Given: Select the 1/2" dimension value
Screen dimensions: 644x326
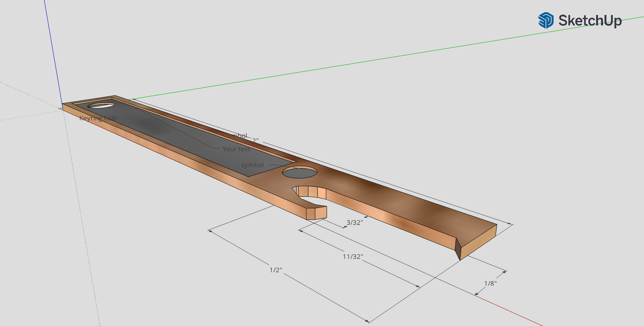Looking at the screenshot, I should (276, 270).
